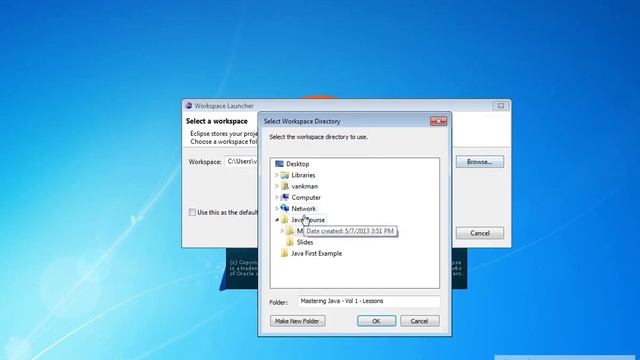Click the Desktop icon in the tree
Viewport: 640px width, 360px height.
(x=279, y=164)
